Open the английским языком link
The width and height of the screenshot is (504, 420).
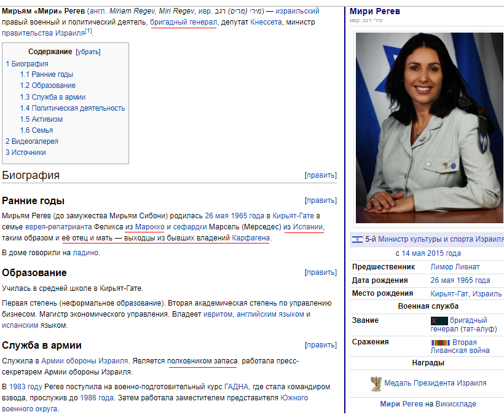point(270,314)
